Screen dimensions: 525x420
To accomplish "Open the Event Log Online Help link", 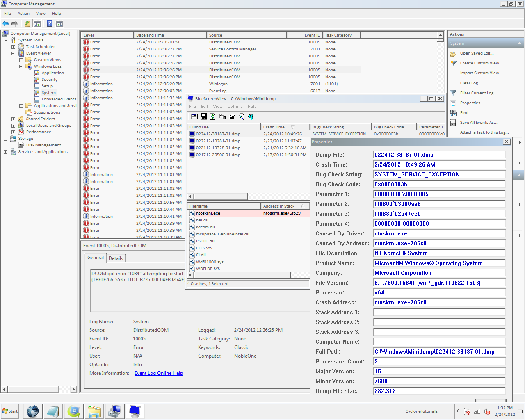I will [158, 373].
